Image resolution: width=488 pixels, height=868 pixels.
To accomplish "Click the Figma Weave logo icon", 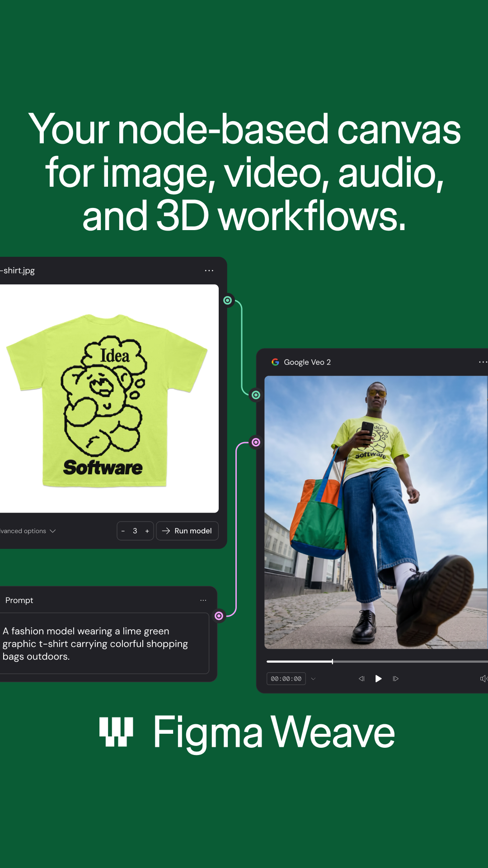I will 117,732.
